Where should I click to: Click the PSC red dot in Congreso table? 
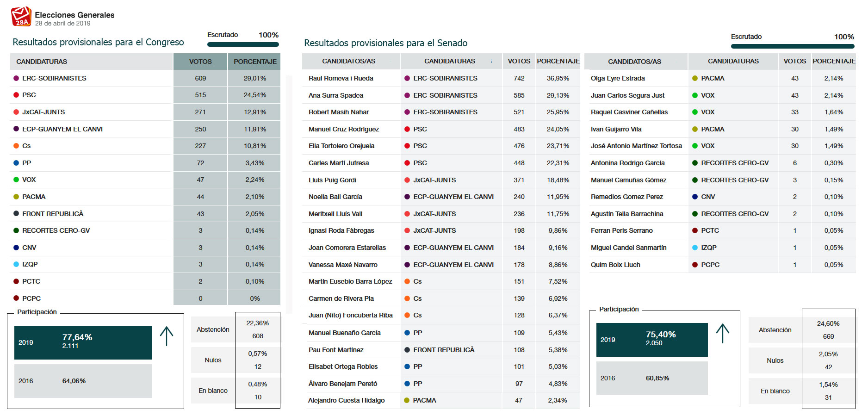click(16, 95)
